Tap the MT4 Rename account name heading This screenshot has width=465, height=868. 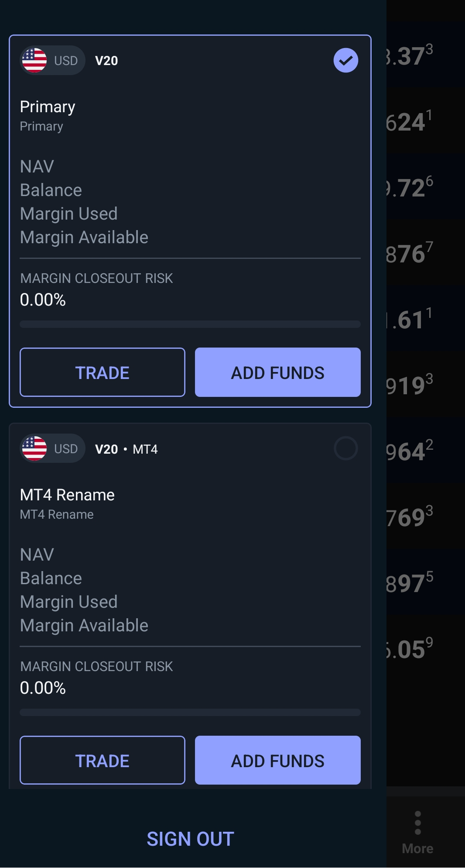click(67, 495)
